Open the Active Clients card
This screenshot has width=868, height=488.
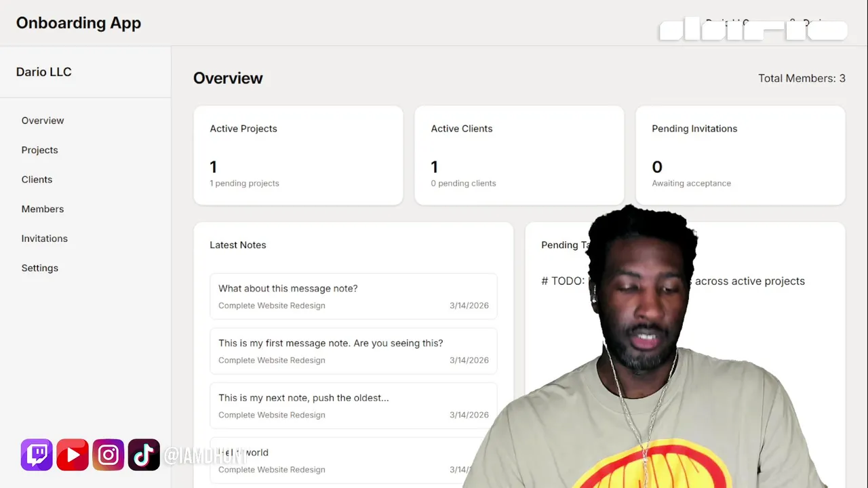pos(519,155)
